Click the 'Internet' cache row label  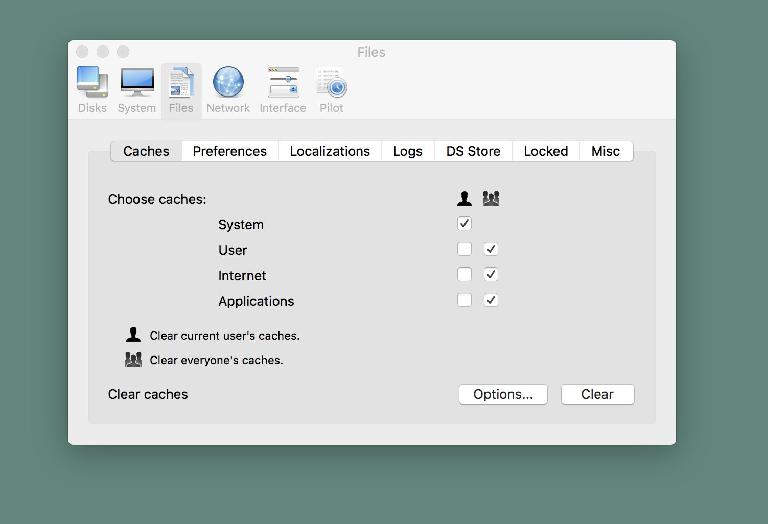click(242, 276)
